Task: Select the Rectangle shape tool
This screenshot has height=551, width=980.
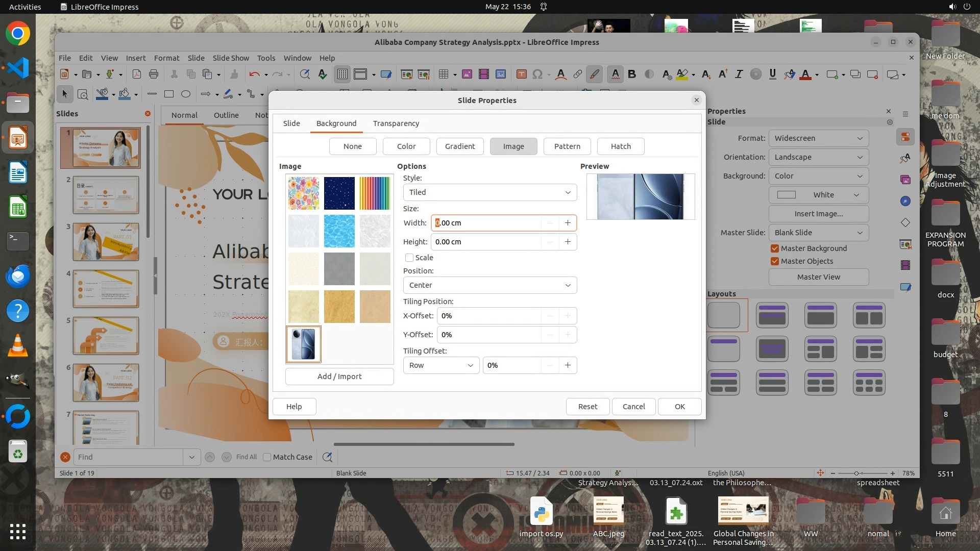Action: click(x=169, y=94)
